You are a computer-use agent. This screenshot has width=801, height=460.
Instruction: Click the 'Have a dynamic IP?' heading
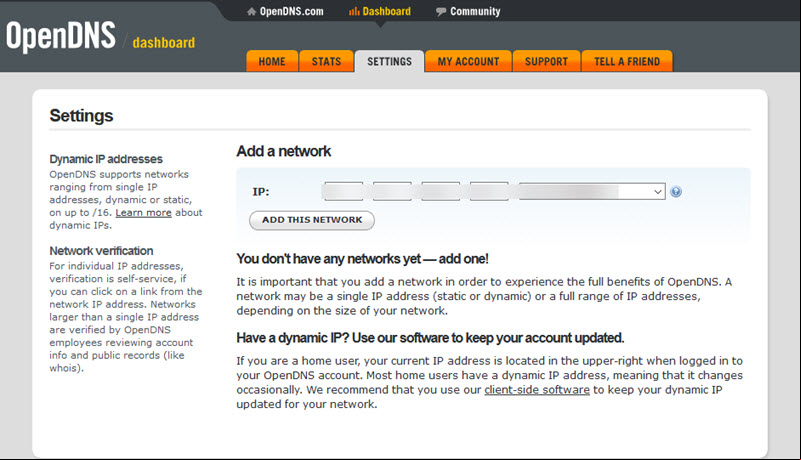(430, 338)
